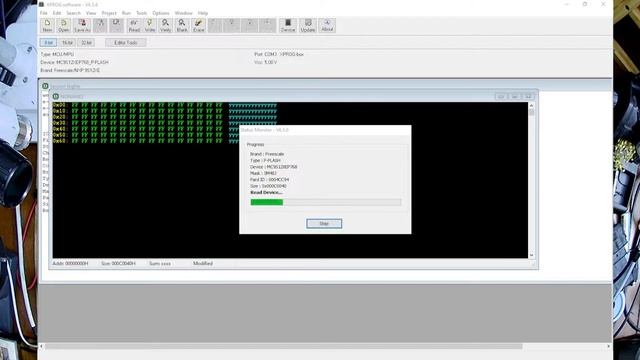Click 'Device : MC9S12XEP768' in Status Monitor
The image size is (640, 360).
273,167
